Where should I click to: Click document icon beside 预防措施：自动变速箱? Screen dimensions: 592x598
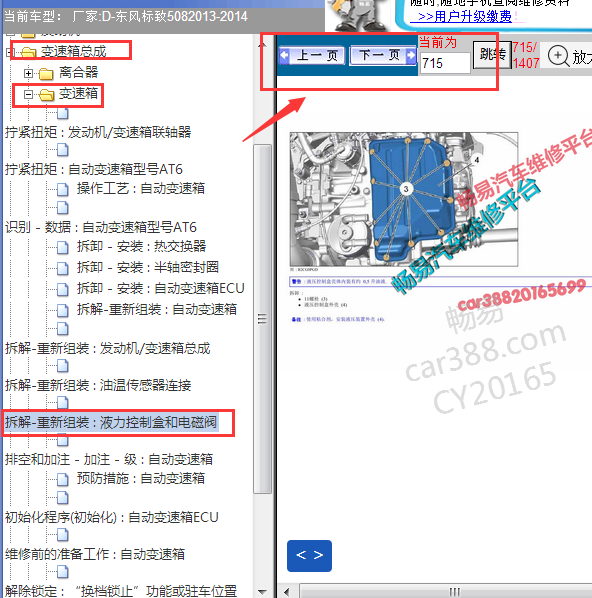pyautogui.click(x=63, y=479)
